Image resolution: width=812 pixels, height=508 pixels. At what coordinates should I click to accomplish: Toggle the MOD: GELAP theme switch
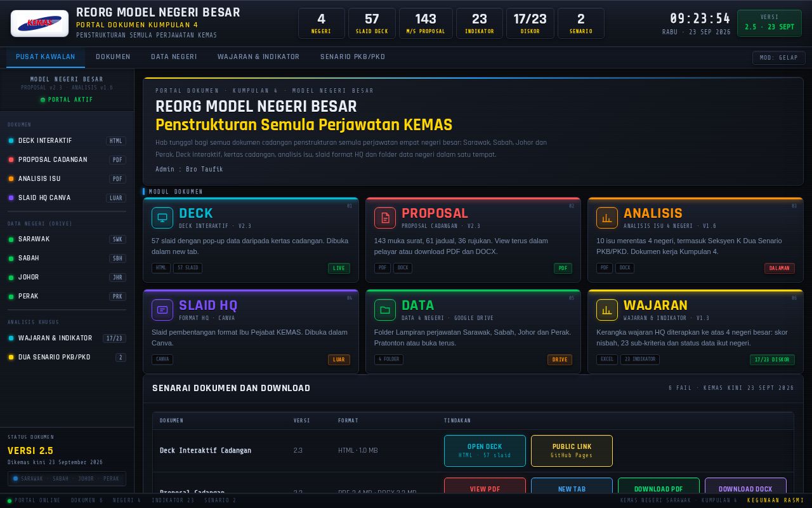779,58
